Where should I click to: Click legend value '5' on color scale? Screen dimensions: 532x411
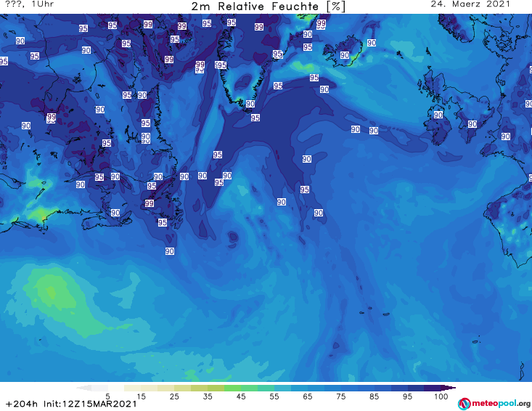(107, 396)
